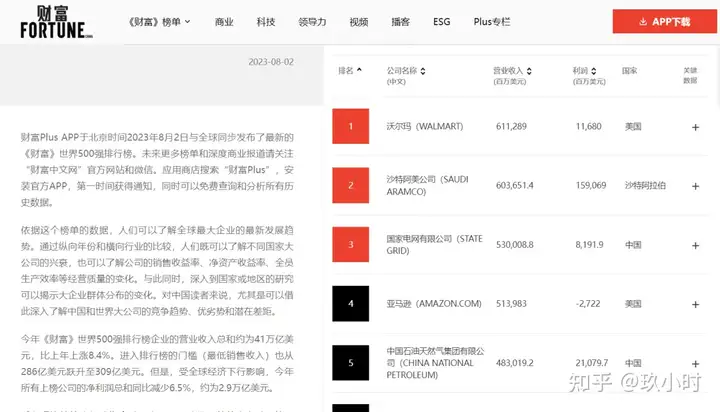Open the 播客 menu item
The height and width of the screenshot is (412, 720).
click(400, 22)
